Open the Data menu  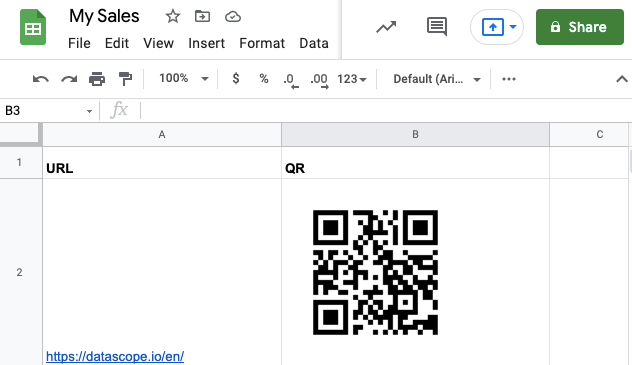(x=314, y=43)
